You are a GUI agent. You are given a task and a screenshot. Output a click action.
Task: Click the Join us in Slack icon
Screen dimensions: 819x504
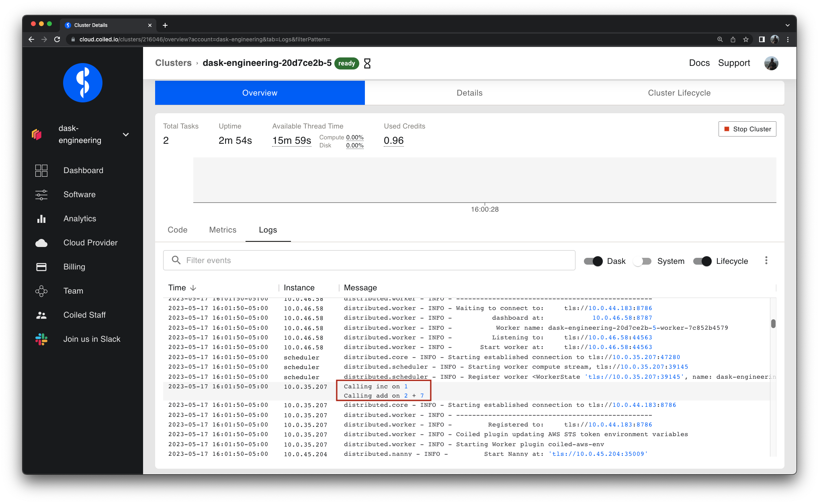click(40, 339)
